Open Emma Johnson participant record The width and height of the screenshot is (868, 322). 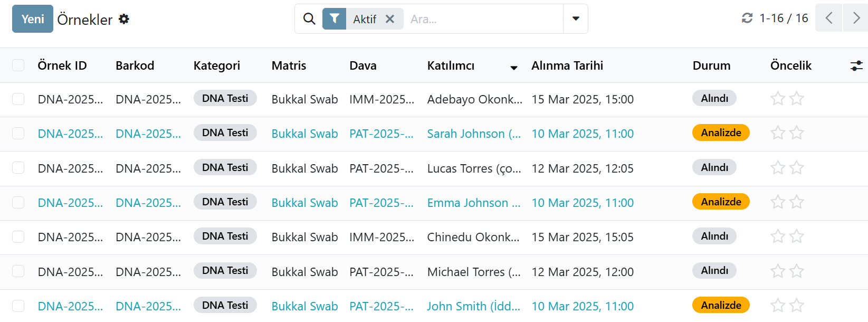[x=473, y=203]
